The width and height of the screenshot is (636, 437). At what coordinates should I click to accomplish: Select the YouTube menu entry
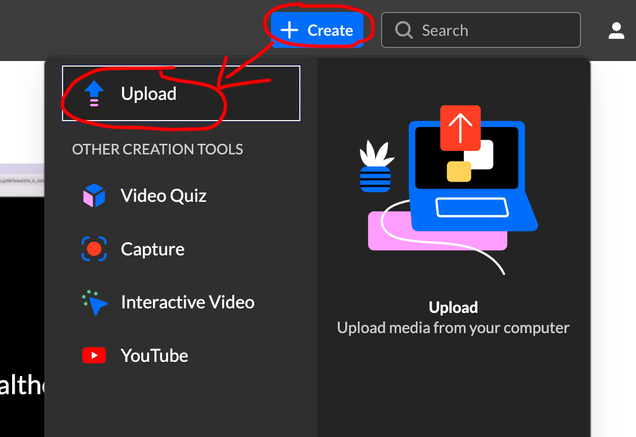pos(154,355)
